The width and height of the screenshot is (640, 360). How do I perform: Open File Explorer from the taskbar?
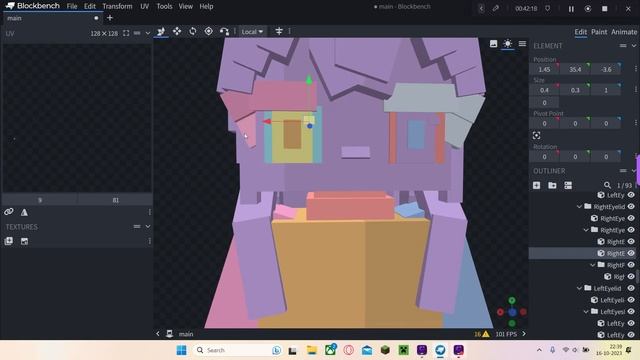point(311,350)
